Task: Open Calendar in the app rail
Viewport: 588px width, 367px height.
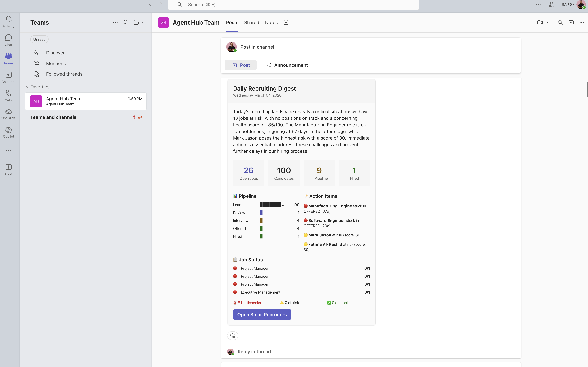Action: pyautogui.click(x=8, y=77)
